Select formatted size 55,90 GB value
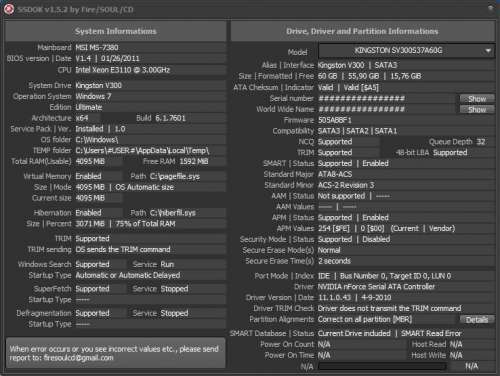 coord(363,76)
